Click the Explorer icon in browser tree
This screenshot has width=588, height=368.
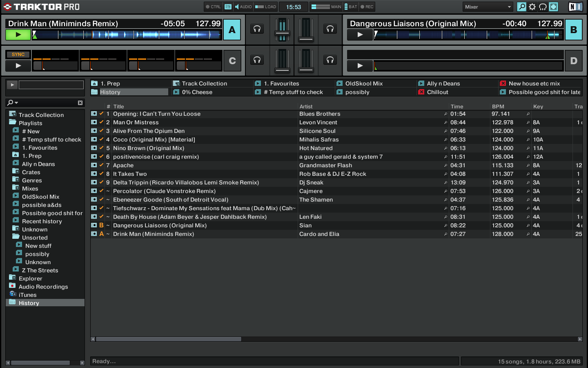pos(12,278)
